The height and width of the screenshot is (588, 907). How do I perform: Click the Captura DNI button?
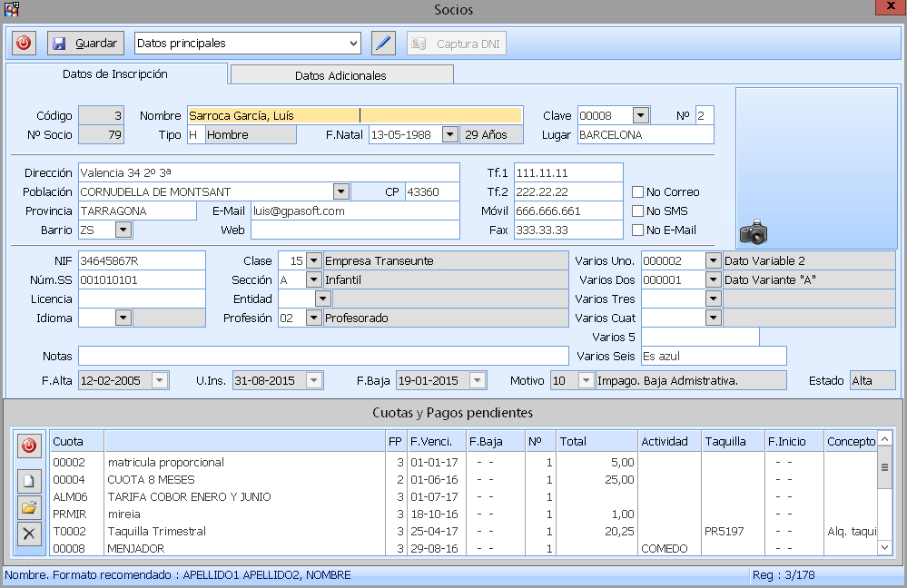(x=457, y=43)
